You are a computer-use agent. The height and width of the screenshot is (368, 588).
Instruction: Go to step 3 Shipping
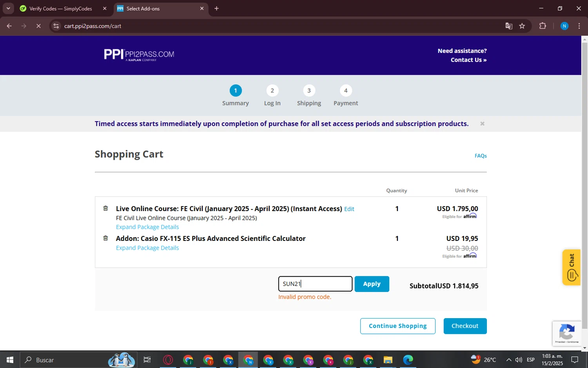pyautogui.click(x=309, y=96)
